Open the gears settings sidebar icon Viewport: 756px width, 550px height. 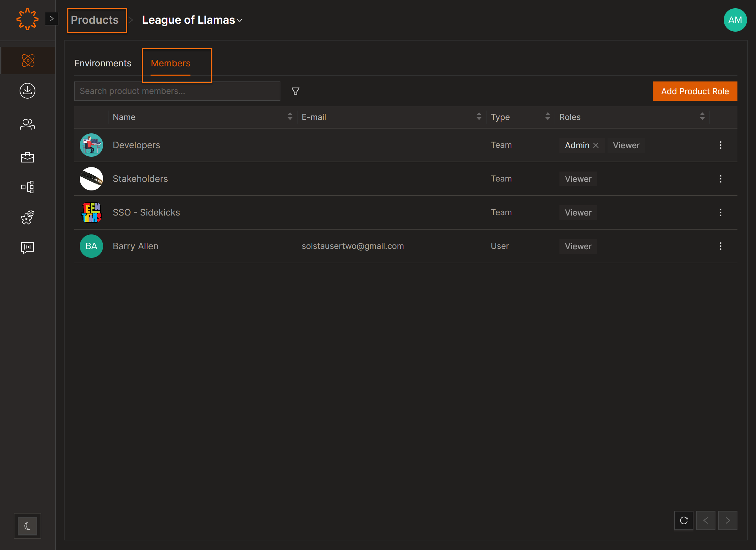tap(27, 217)
